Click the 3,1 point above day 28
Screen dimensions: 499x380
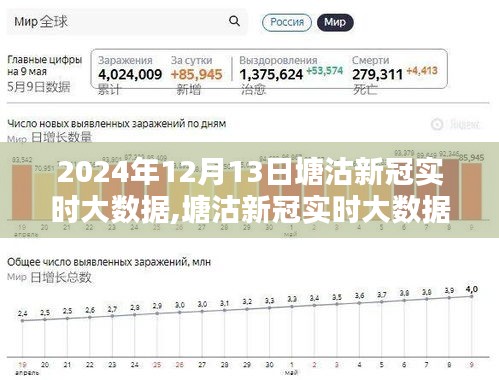tap(224, 310)
